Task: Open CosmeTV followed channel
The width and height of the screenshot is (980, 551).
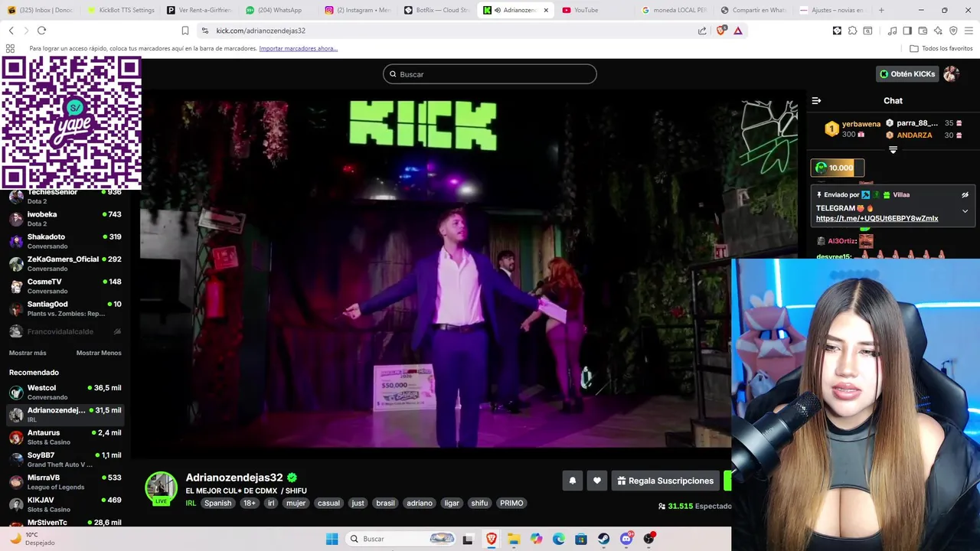Action: [x=65, y=285]
